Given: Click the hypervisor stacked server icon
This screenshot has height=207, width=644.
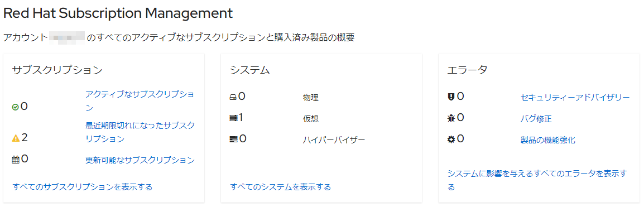Looking at the screenshot, I should 233,139.
